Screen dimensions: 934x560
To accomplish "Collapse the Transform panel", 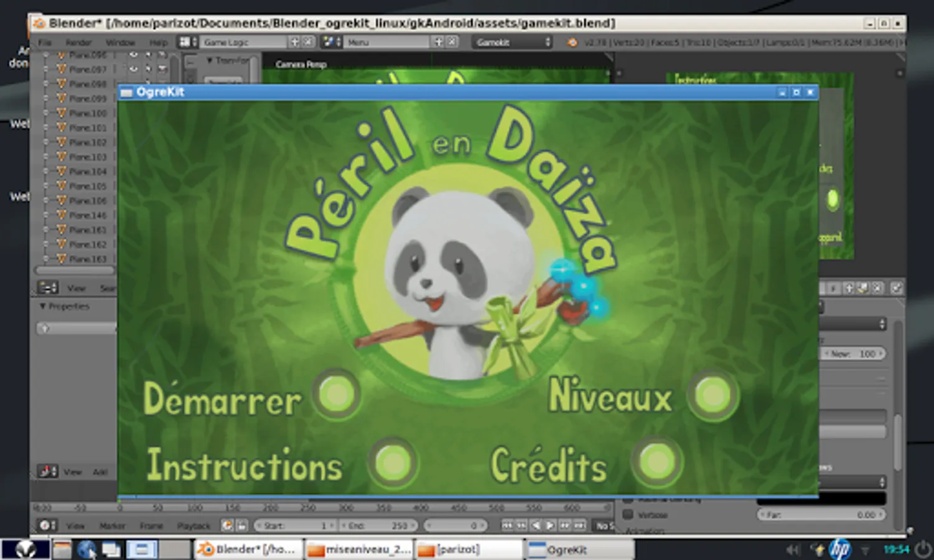I will (x=210, y=60).
